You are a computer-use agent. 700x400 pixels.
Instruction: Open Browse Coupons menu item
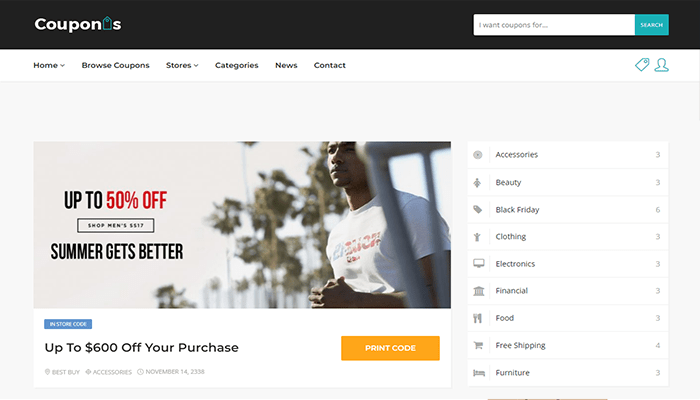pyautogui.click(x=116, y=65)
